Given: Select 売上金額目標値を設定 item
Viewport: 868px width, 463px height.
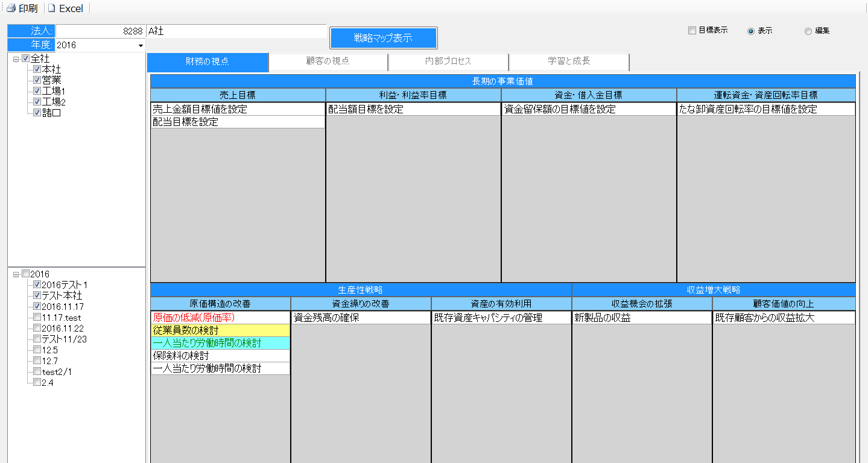Looking at the screenshot, I should point(238,110).
